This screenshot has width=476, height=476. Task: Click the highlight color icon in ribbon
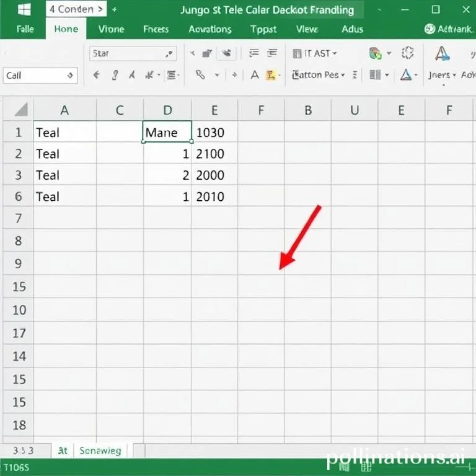click(x=271, y=75)
